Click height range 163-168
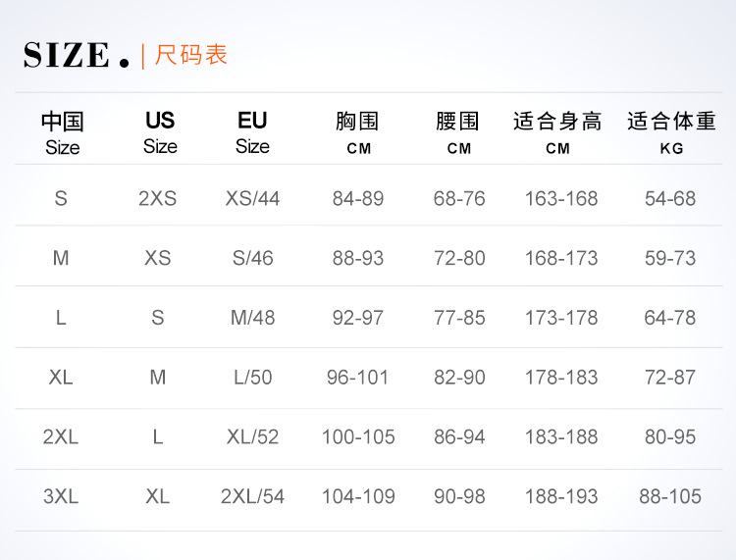 (560, 198)
